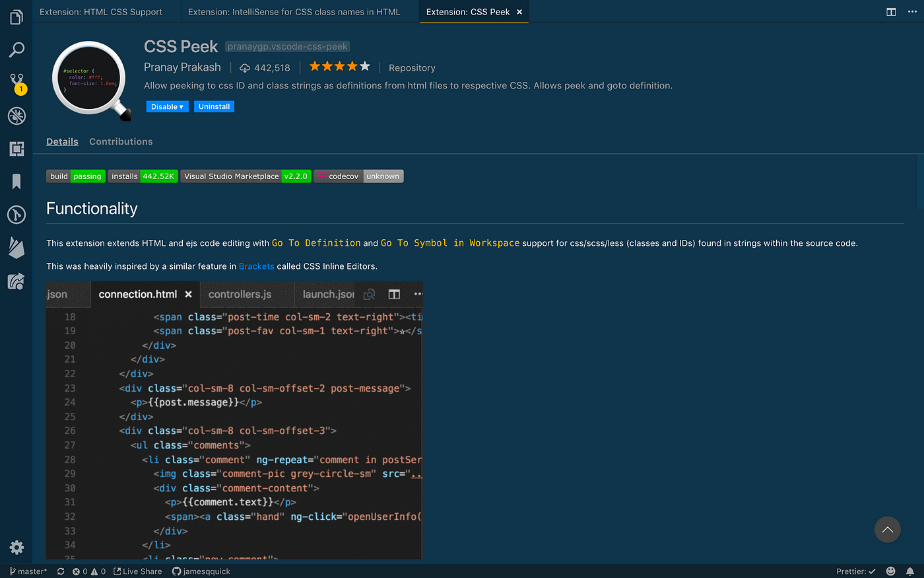Click the master* branch selector

[x=28, y=571]
